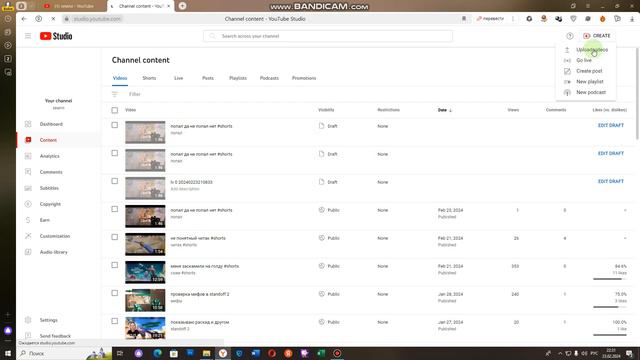Screen dimensions: 640x360
Task: Select checkbox for video published Feb 23, 2024
Action: click(115, 209)
